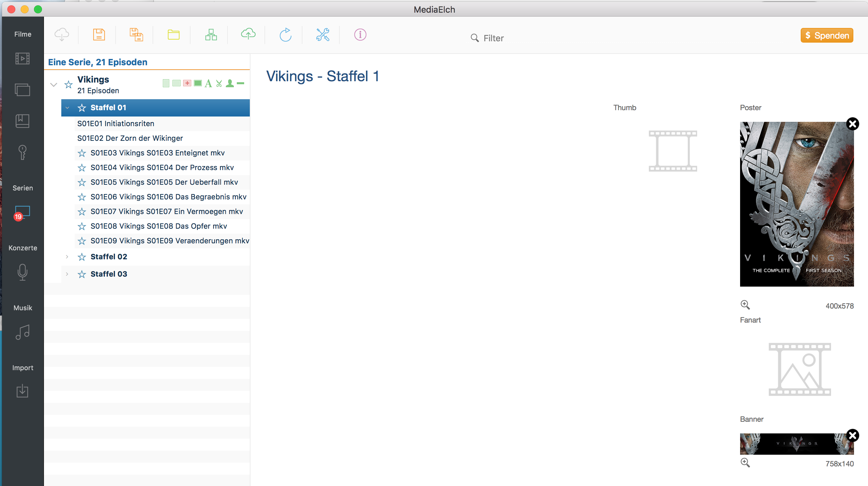Viewport: 868px width, 486px height.
Task: Click into the Filter search field
Action: click(493, 38)
